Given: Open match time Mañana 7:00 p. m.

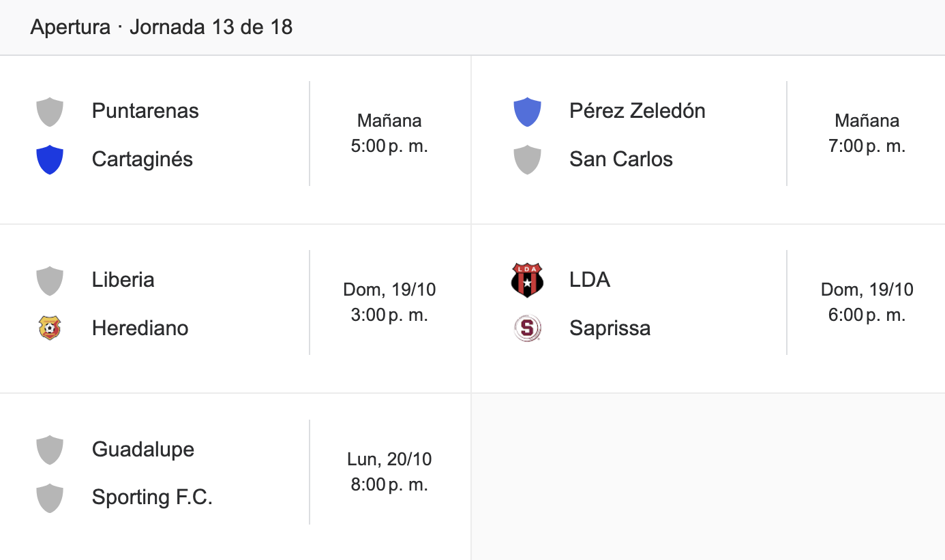Looking at the screenshot, I should click(x=867, y=134).
